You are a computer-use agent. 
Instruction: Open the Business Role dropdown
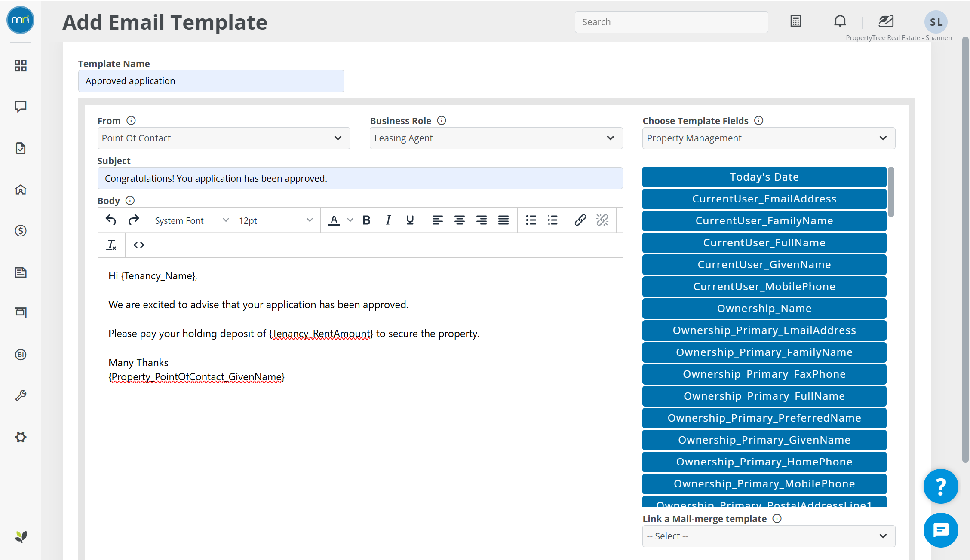click(496, 138)
